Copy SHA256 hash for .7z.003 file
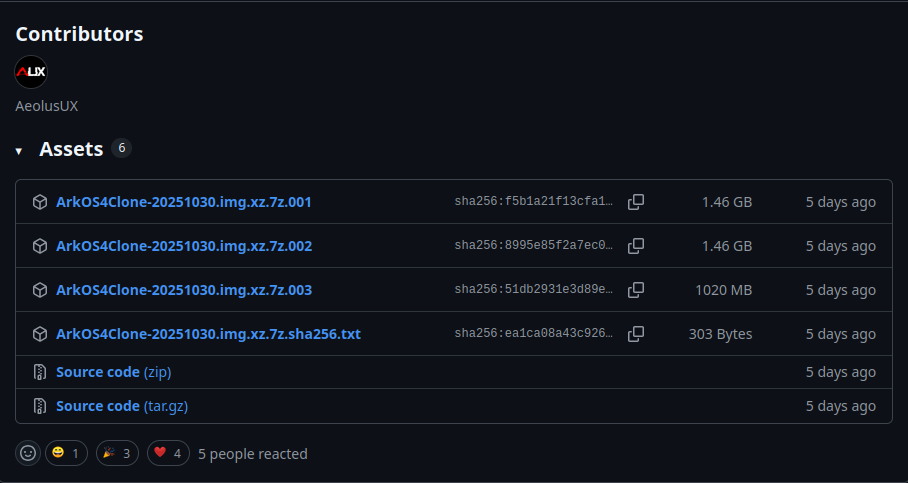 coord(635,290)
